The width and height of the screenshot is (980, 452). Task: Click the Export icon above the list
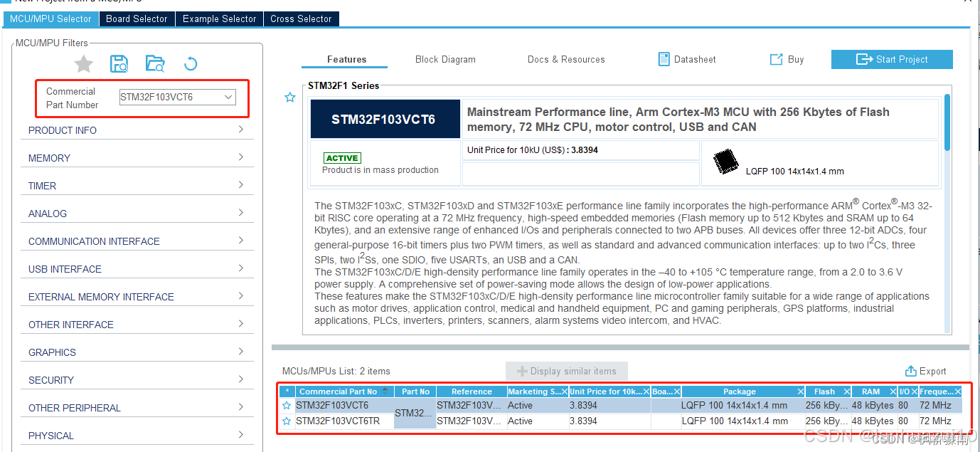925,371
